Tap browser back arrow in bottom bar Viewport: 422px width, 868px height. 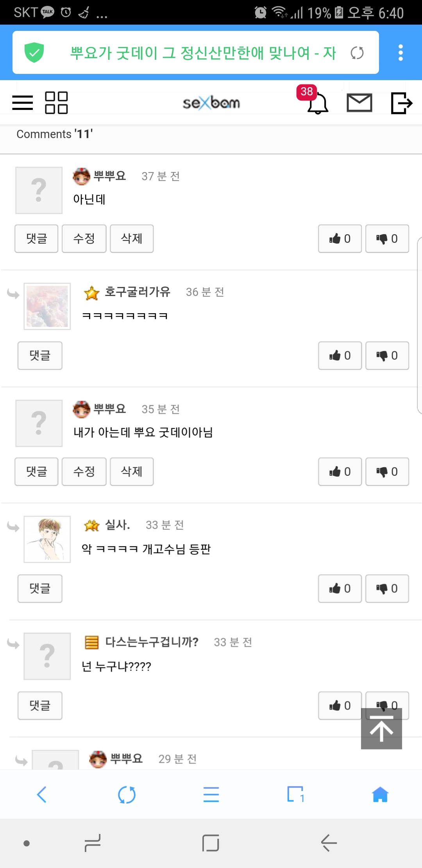pos(42,794)
